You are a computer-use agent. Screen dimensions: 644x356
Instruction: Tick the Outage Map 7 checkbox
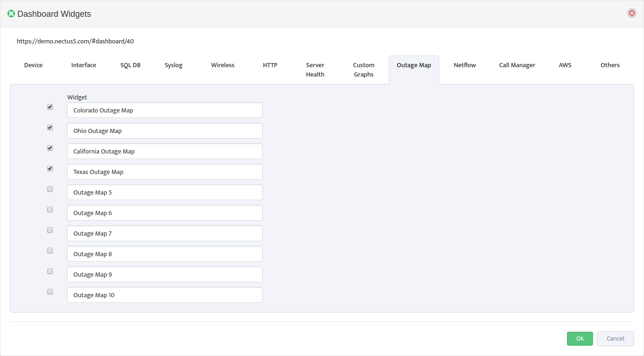tap(50, 230)
